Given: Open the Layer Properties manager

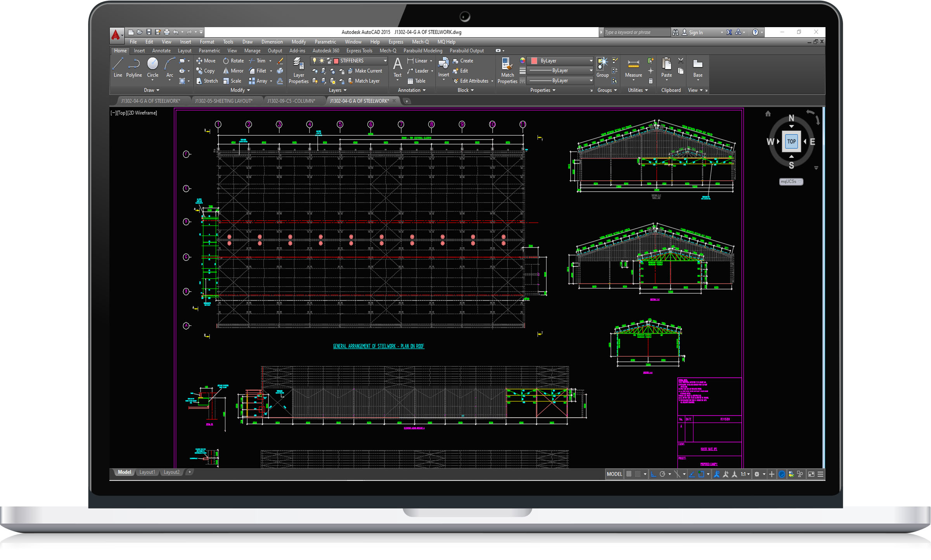Looking at the screenshot, I should coord(298,71).
